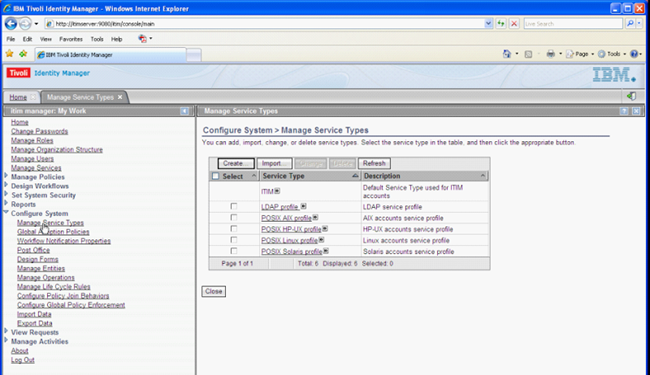Expand the View Requests tree node
650x375 pixels.
(6, 331)
